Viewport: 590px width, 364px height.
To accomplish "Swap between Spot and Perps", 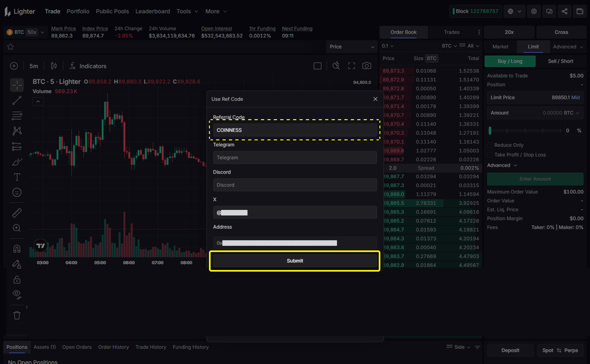I will tap(560, 350).
